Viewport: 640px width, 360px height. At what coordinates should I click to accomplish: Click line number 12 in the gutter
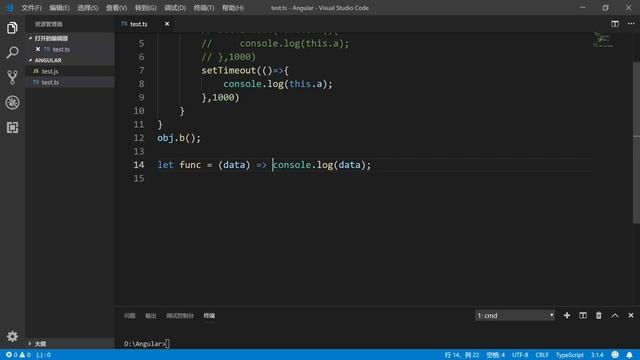(139, 138)
